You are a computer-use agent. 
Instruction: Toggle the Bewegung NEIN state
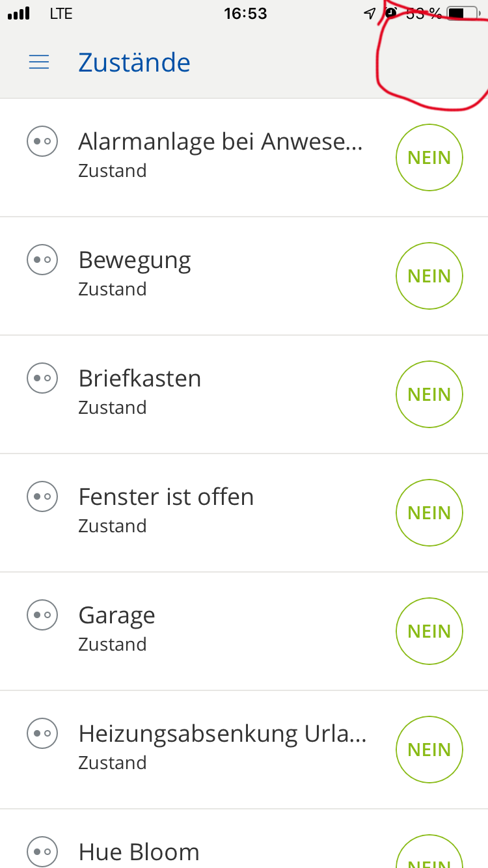(x=429, y=276)
